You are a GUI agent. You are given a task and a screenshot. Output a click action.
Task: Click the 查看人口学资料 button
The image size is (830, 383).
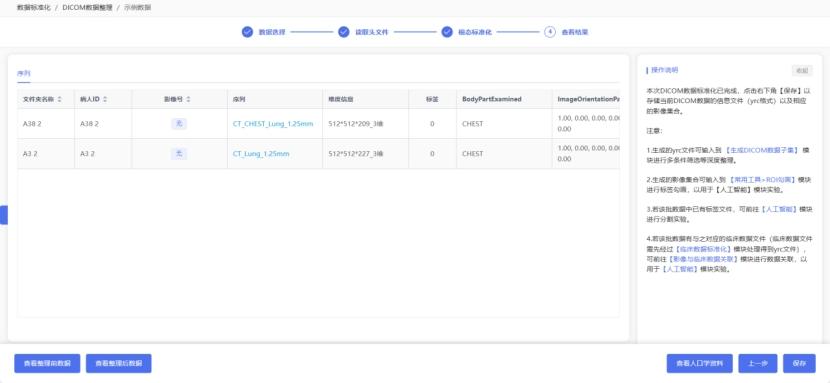coord(699,363)
